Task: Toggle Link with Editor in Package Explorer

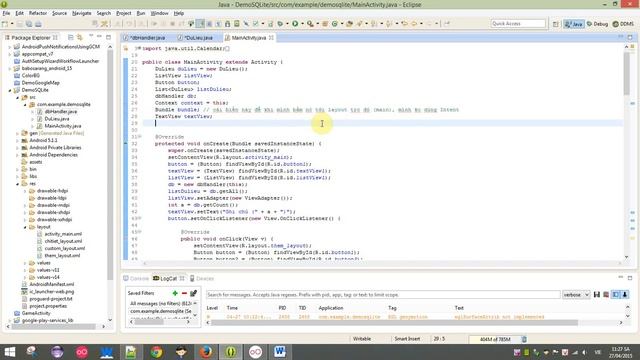Action: coord(80,38)
